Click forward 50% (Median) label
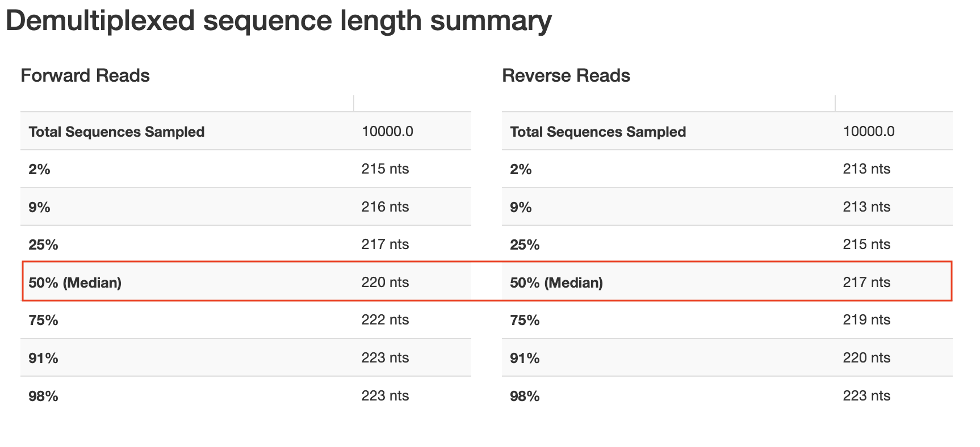 tap(75, 282)
